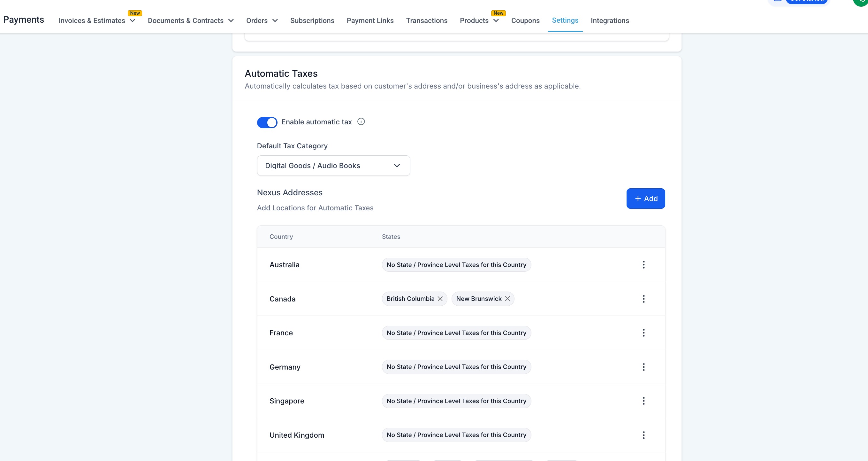This screenshot has height=461, width=868.
Task: Open the three-dot menu for Germany row
Action: (x=643, y=367)
